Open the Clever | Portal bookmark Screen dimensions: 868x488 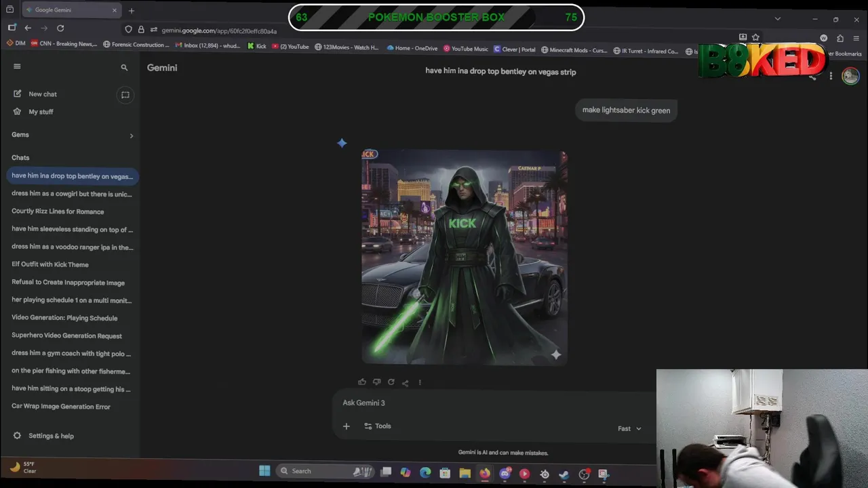coord(514,49)
